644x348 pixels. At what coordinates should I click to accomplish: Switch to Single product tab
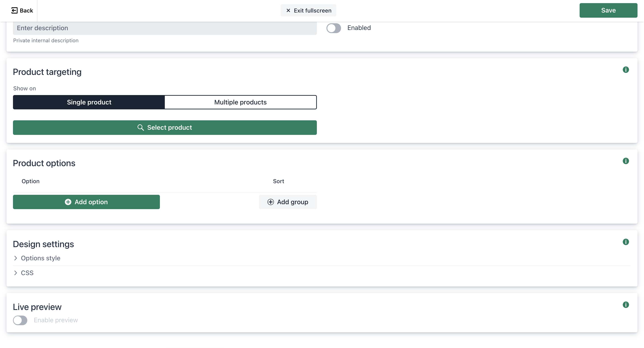(x=89, y=102)
